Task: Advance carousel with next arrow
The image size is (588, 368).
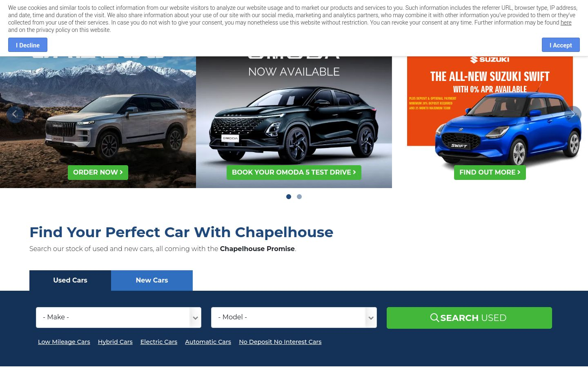Action: pos(573,114)
